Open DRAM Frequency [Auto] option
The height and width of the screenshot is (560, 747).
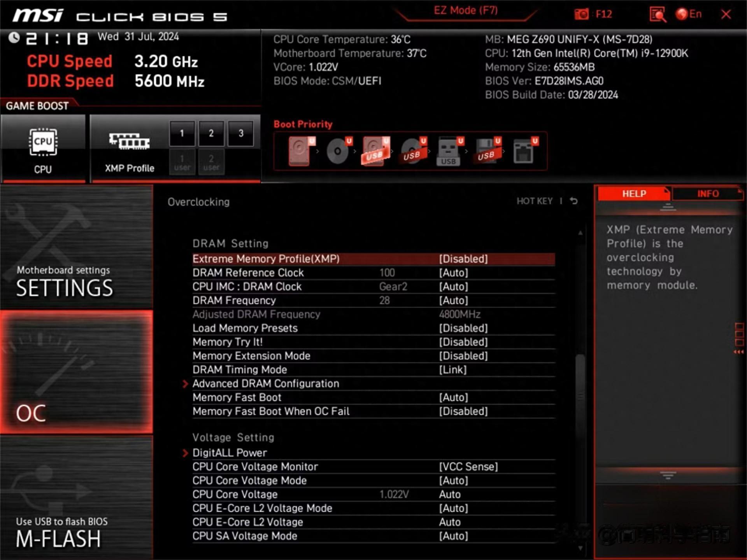(373, 301)
